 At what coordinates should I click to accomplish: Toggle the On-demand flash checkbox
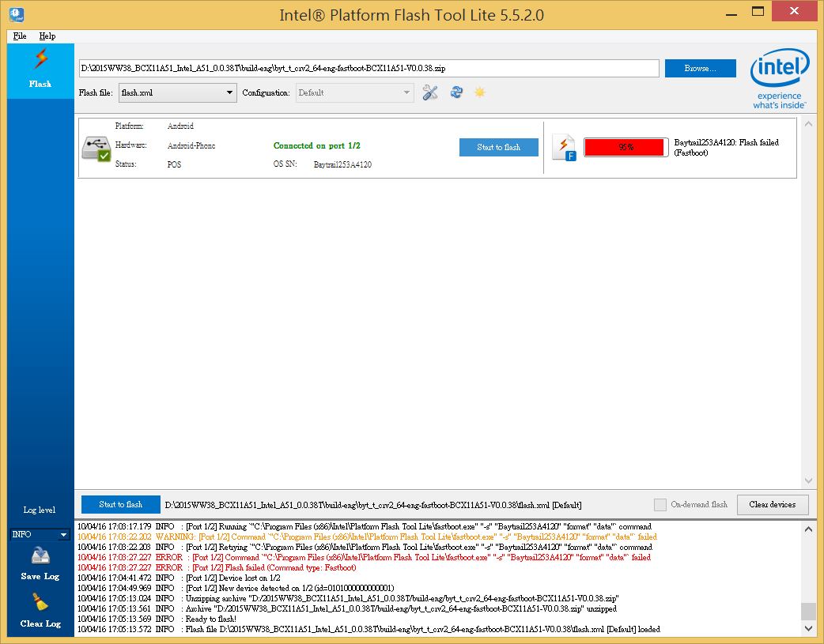pos(660,505)
